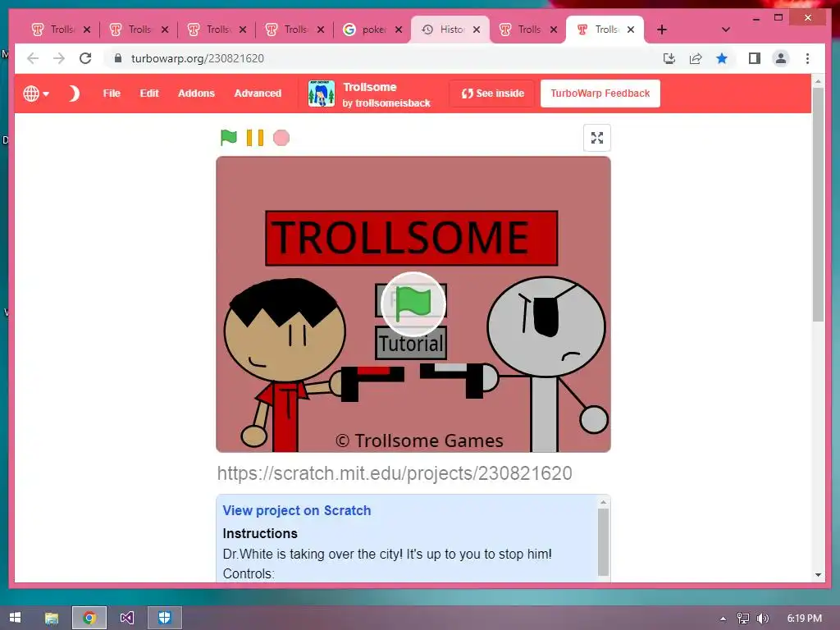Go forward with the browser forward arrow
The image size is (840, 630).
coord(59,58)
